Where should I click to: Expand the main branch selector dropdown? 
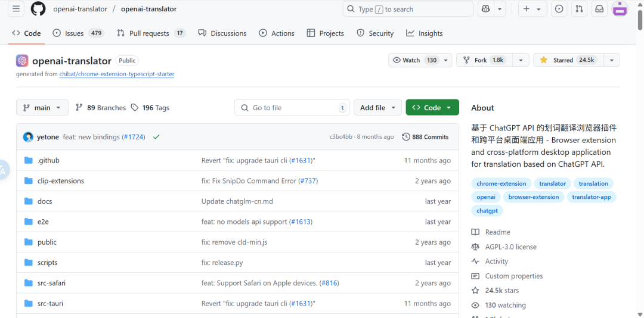tap(42, 108)
